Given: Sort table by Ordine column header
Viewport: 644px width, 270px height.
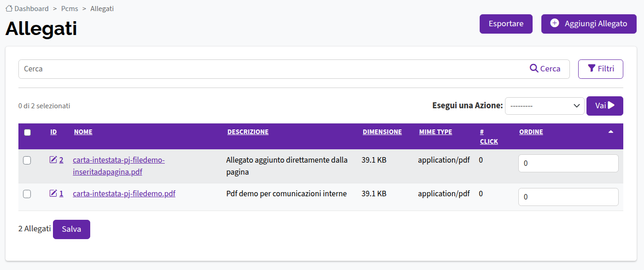Looking at the screenshot, I should 531,132.
